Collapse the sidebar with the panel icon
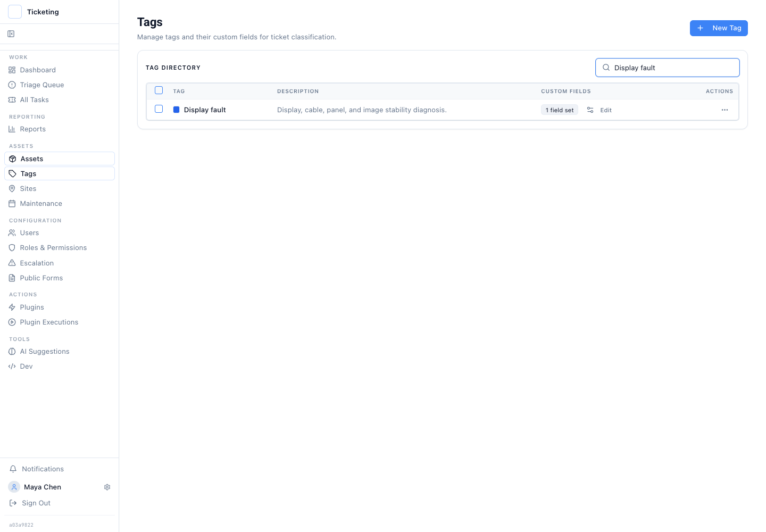This screenshot has width=766, height=532. pyautogui.click(x=11, y=34)
